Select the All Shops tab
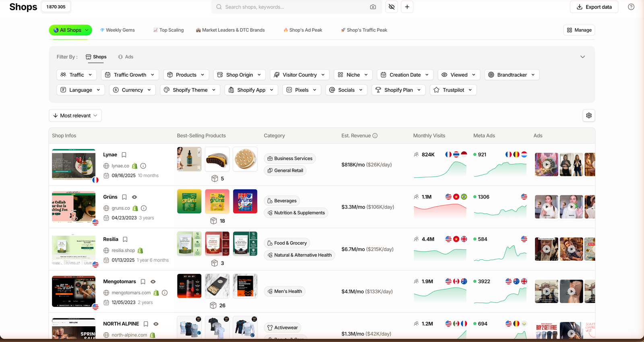 pyautogui.click(x=70, y=30)
